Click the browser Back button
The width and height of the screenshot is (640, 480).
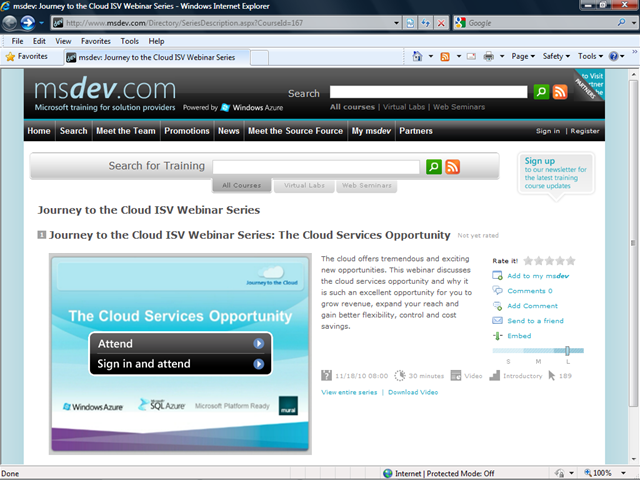[x=9, y=23]
